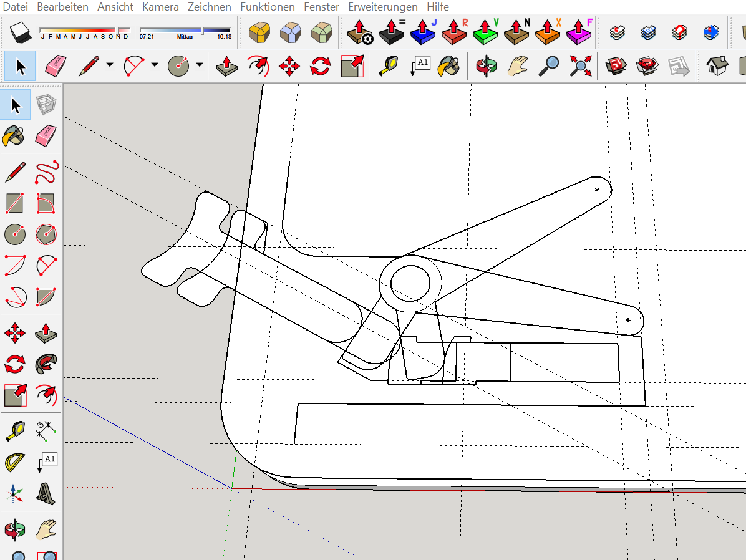The image size is (746, 560).
Task: Select the Make Component tool
Action: (46, 105)
